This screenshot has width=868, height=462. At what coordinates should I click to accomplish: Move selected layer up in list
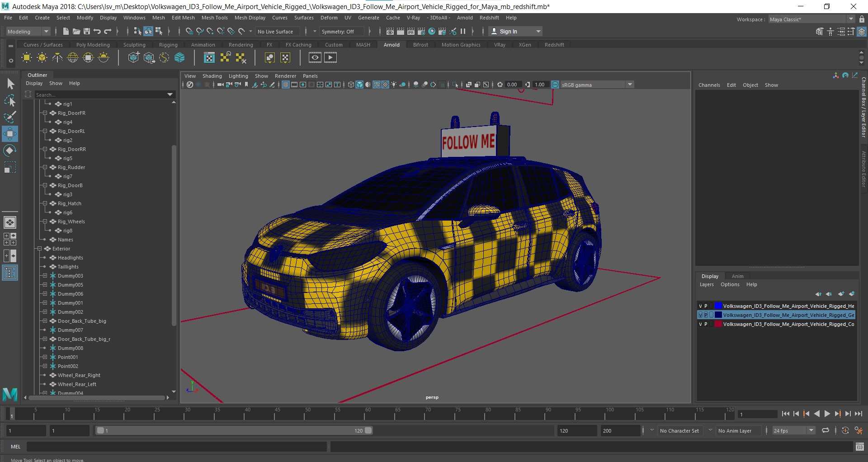(818, 294)
